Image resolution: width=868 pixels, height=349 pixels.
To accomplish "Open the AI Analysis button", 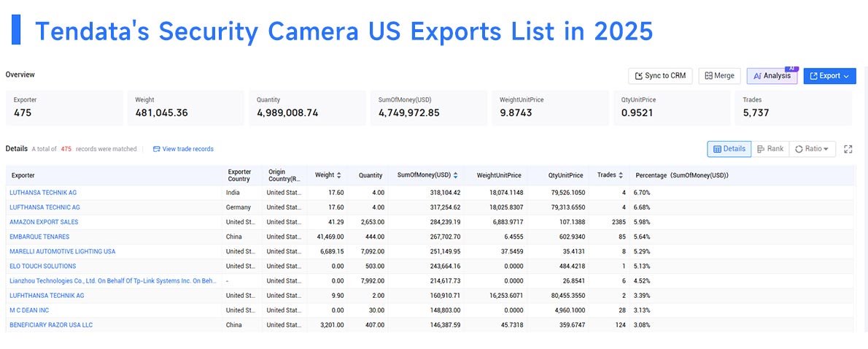I will (772, 76).
